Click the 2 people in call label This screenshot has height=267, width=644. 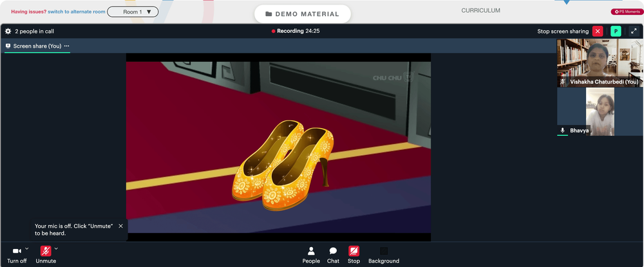(35, 31)
